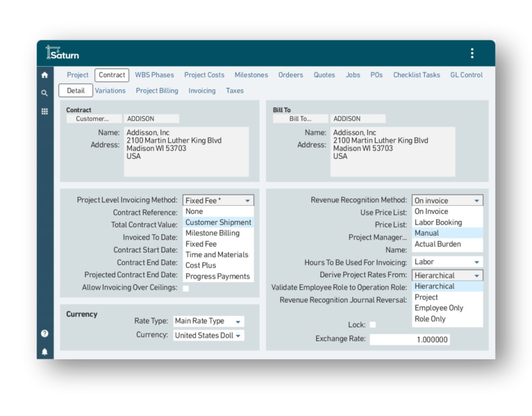Open the apps grid icon
The image size is (532, 416).
(x=45, y=111)
